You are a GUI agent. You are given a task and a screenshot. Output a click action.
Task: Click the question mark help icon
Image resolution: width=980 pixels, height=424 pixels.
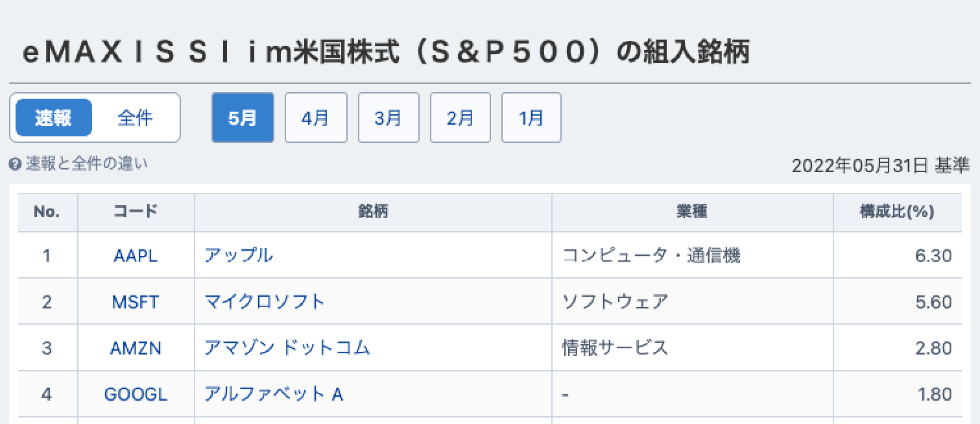(16, 164)
